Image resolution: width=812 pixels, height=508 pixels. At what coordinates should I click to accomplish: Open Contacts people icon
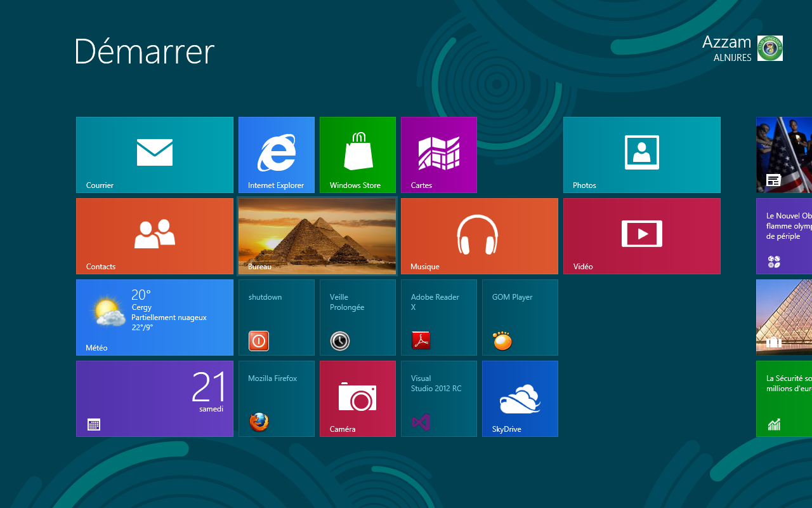coord(155,234)
